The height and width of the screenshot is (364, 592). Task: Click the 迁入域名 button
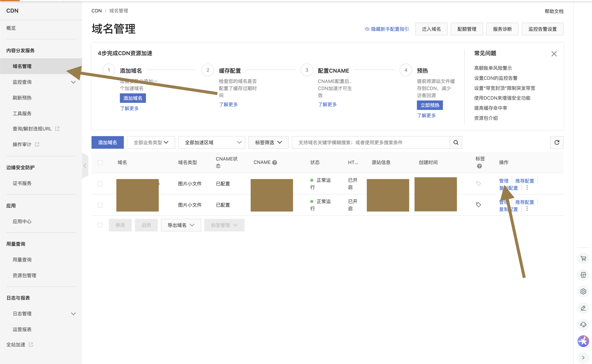pyautogui.click(x=431, y=29)
